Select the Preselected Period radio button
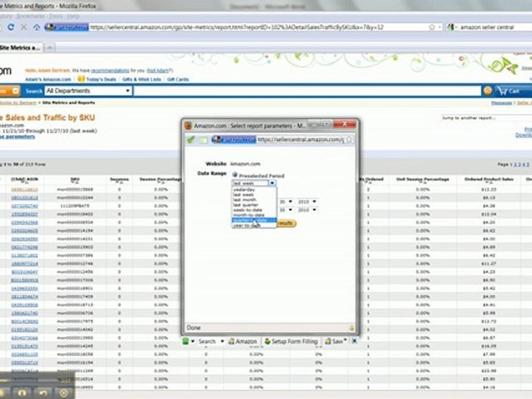532x399 pixels. point(235,175)
